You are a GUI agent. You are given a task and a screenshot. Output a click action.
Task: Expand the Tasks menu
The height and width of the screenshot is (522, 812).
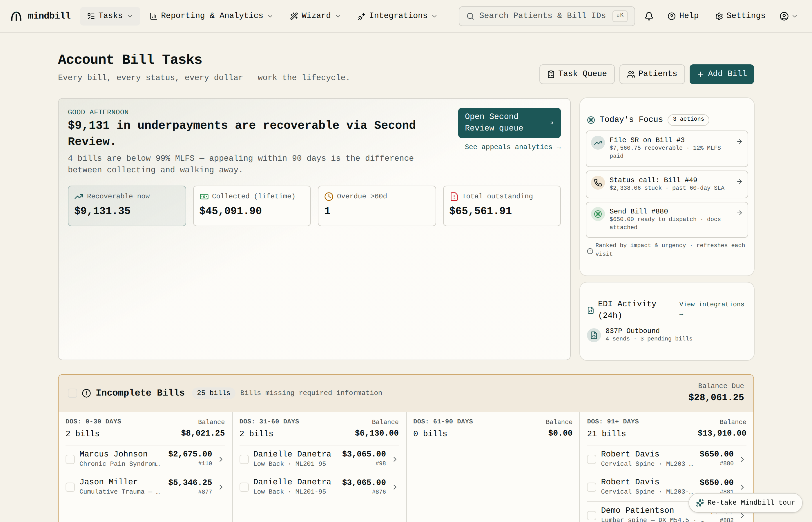coord(110,16)
